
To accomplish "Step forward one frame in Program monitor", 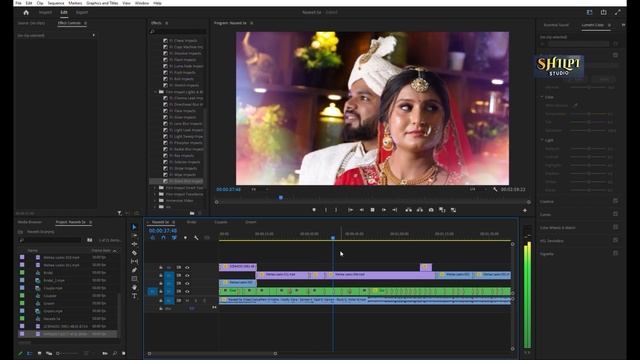I will tap(384, 210).
